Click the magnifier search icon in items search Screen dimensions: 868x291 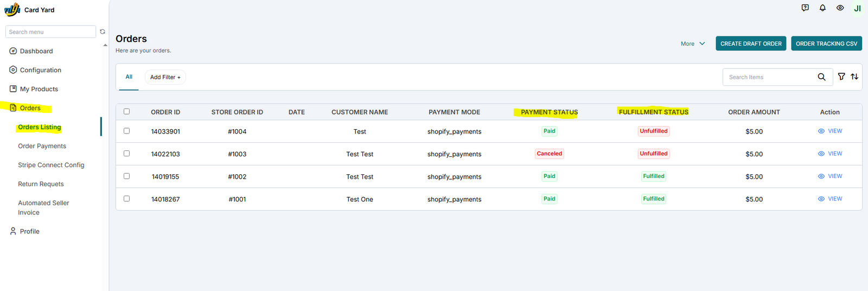[821, 77]
